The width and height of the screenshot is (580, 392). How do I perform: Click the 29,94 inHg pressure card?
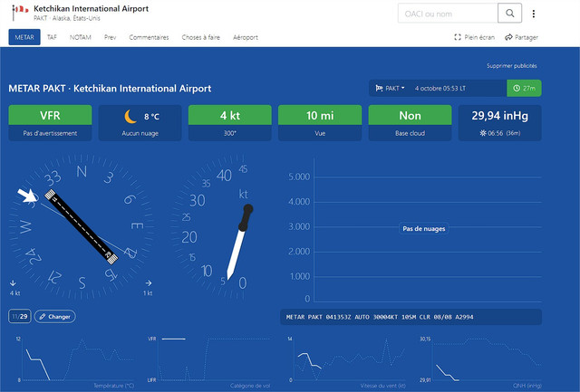(x=499, y=122)
